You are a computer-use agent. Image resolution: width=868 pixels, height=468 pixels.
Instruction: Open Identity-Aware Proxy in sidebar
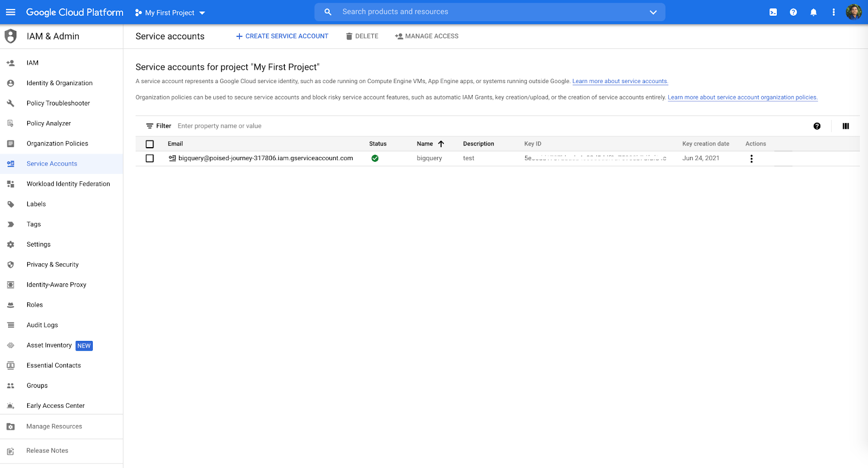[56, 285]
